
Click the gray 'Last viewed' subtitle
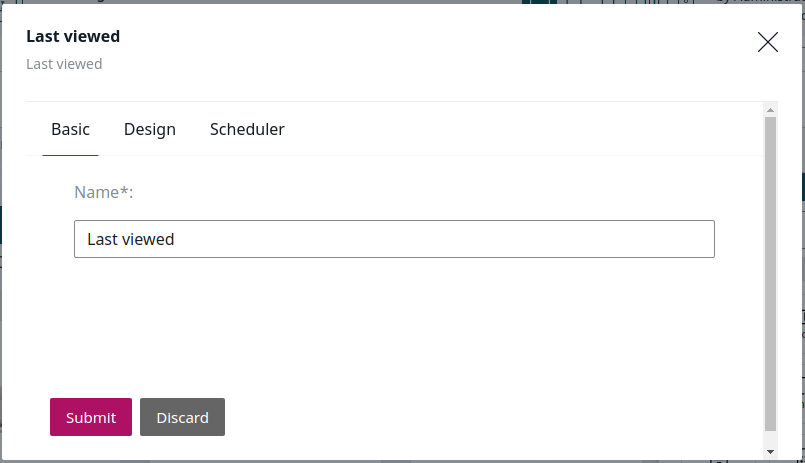tap(64, 64)
